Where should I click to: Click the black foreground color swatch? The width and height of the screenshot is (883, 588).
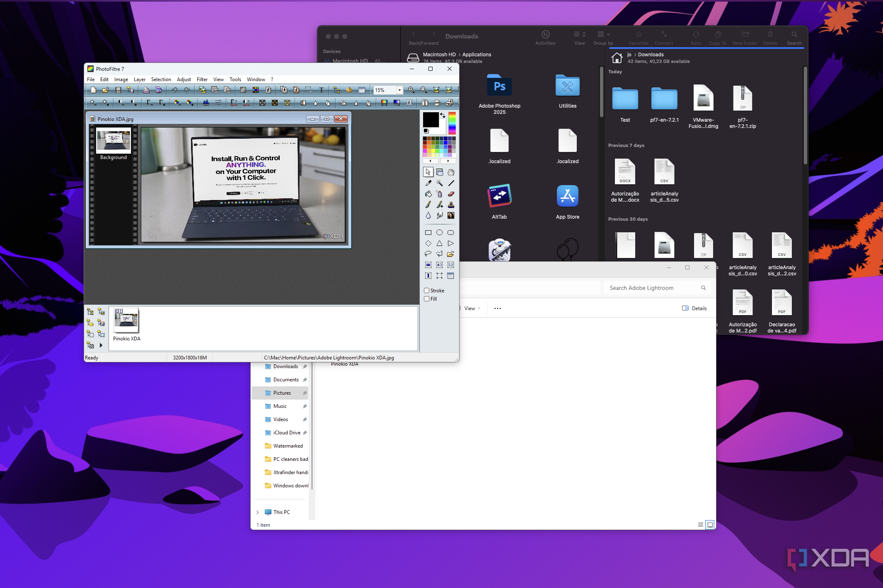pos(430,119)
